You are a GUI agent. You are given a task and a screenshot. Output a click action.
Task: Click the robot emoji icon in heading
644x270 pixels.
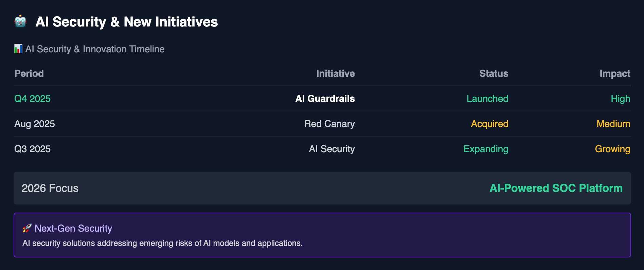20,22
